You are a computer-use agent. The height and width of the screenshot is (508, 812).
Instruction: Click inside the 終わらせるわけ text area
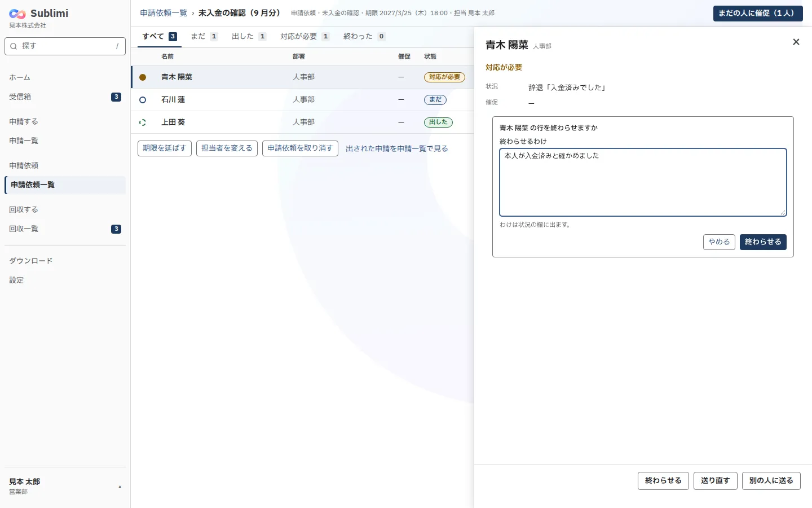pyautogui.click(x=643, y=182)
